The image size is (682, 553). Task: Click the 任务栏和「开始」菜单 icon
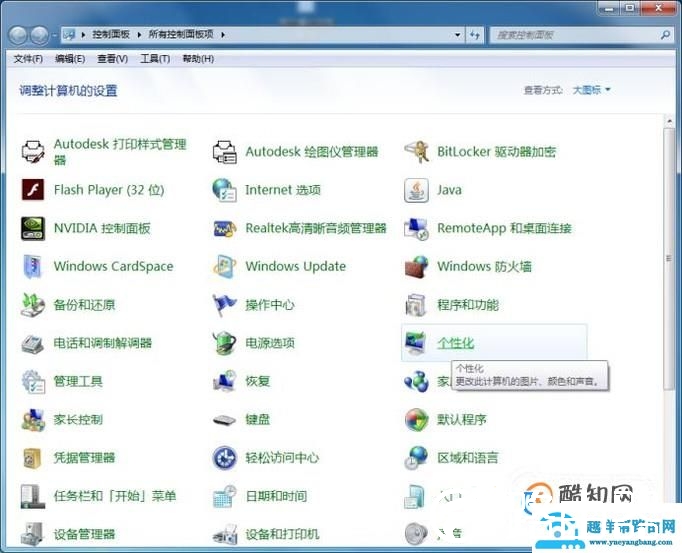[x=33, y=496]
